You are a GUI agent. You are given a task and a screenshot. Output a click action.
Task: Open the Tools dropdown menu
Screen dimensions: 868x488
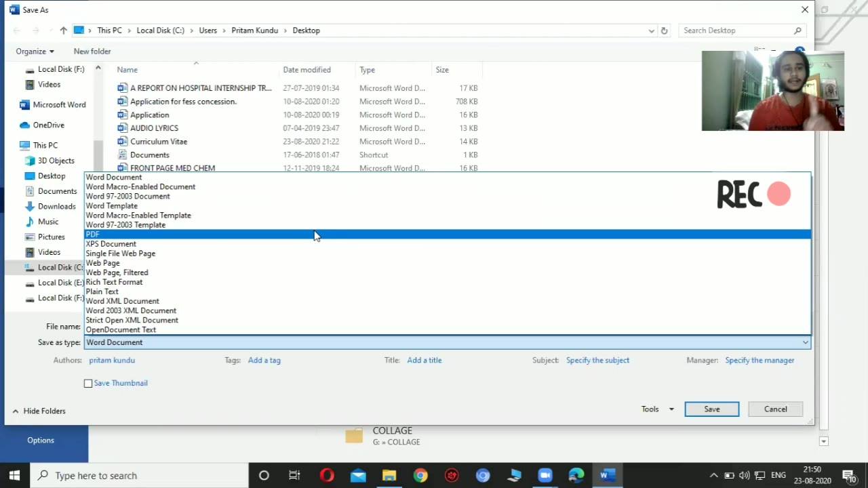pos(657,409)
